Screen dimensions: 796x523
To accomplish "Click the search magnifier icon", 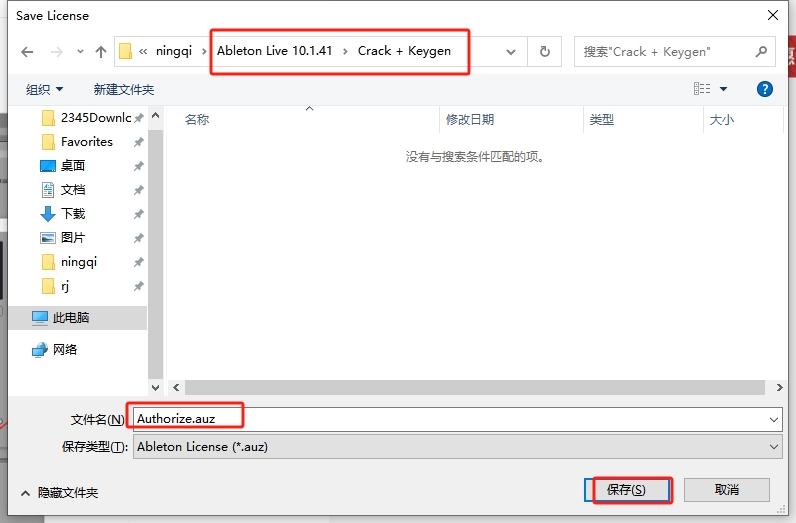I will [x=761, y=51].
